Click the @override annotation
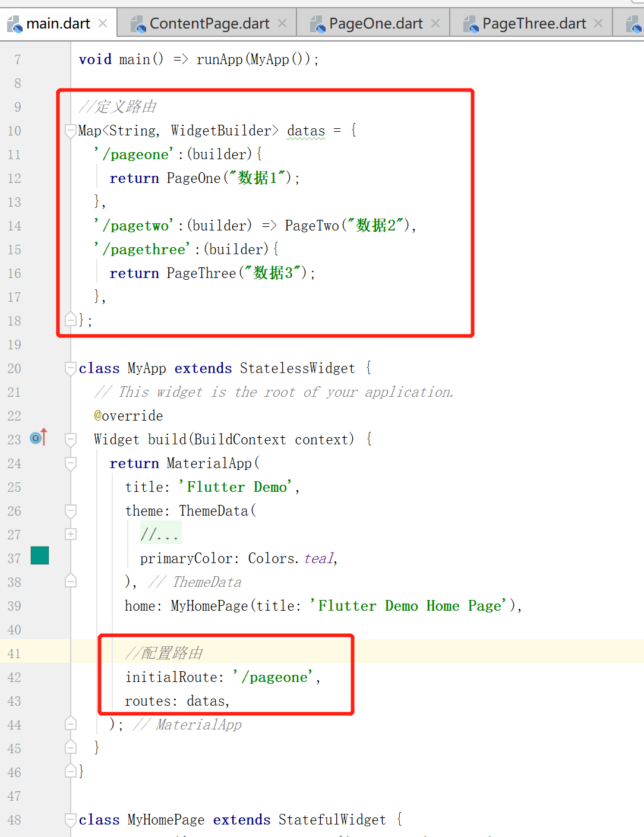Viewport: 644px width, 837px height. point(128,416)
